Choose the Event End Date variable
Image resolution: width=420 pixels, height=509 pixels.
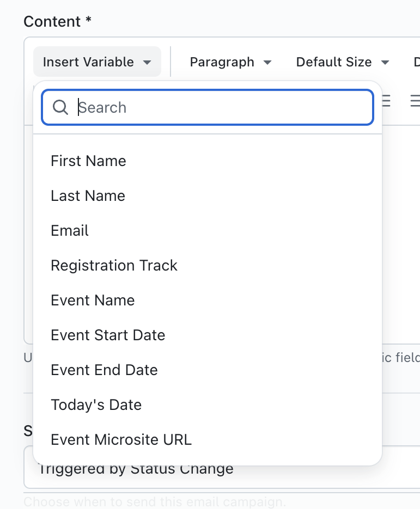[104, 370]
